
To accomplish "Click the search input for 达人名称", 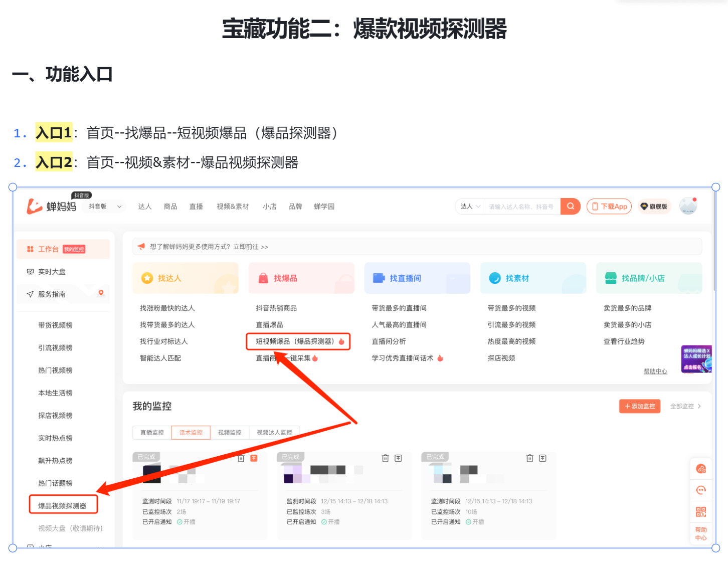I will click(522, 207).
